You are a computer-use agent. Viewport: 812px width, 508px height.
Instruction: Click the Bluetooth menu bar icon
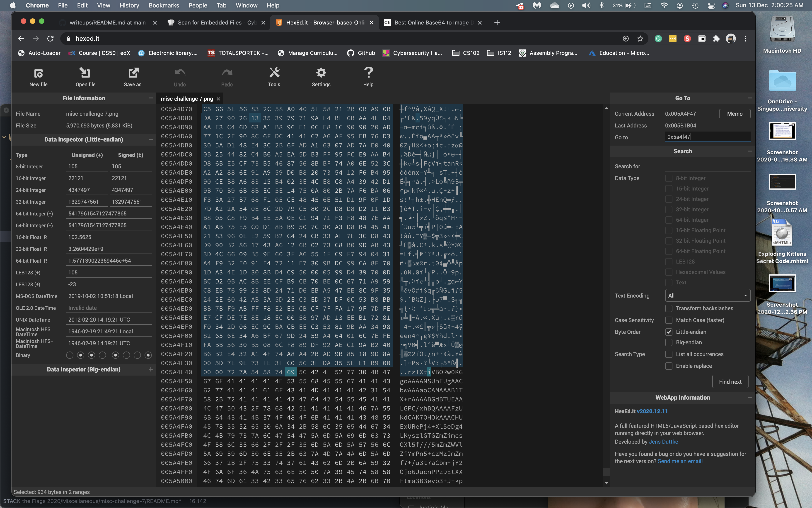coord(602,5)
